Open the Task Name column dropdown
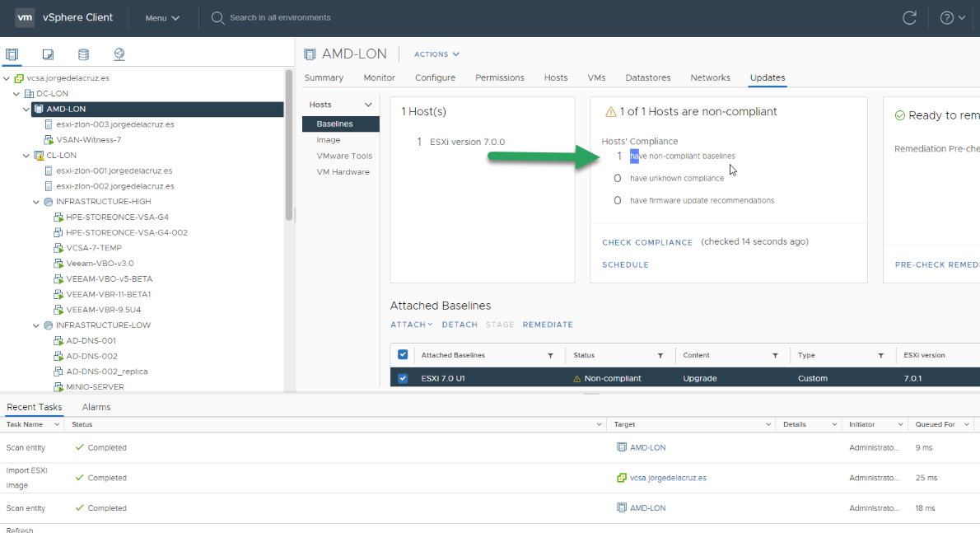The width and height of the screenshot is (980, 533). click(x=56, y=424)
